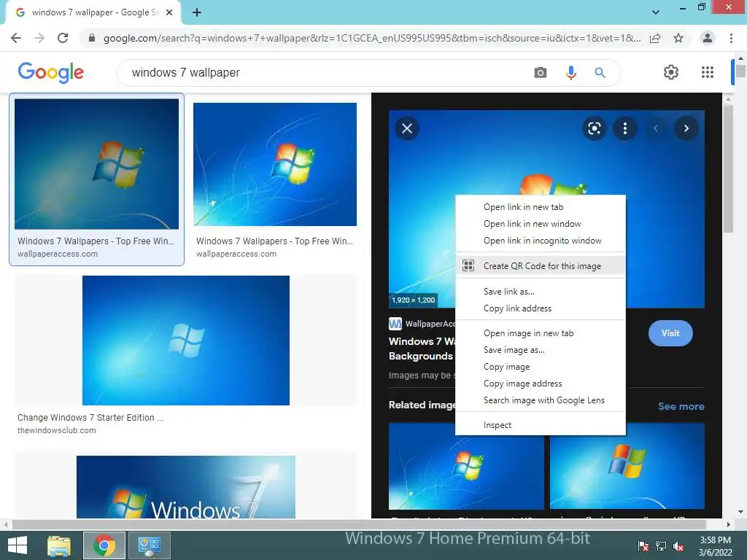The height and width of the screenshot is (560, 747).
Task: Open Change Windows 7 Starter Edition image
Action: 186,341
